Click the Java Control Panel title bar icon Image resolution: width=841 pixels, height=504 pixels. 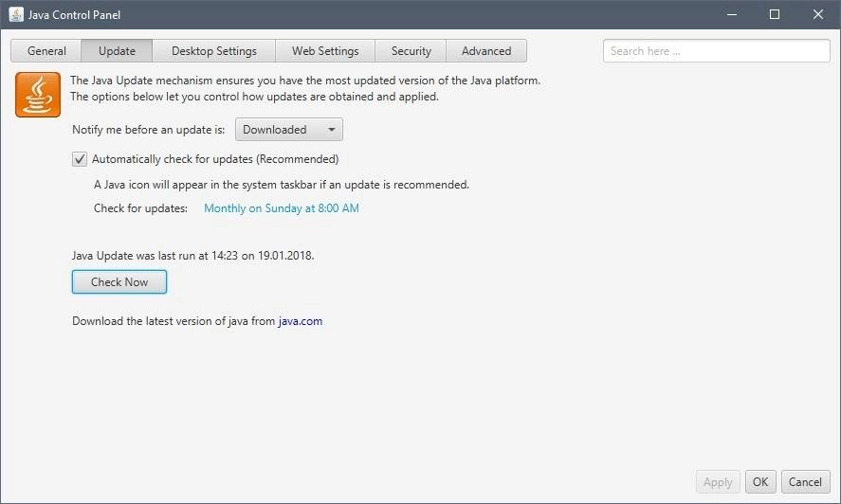(x=16, y=14)
